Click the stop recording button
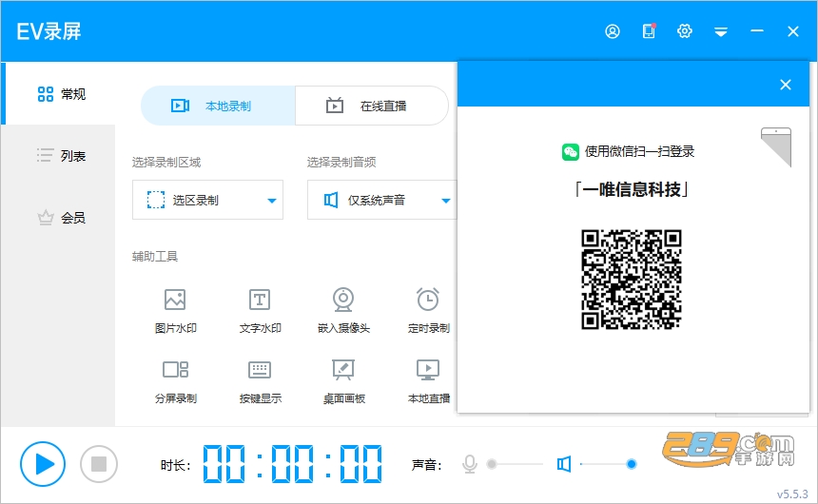818x504 pixels. pyautogui.click(x=99, y=464)
